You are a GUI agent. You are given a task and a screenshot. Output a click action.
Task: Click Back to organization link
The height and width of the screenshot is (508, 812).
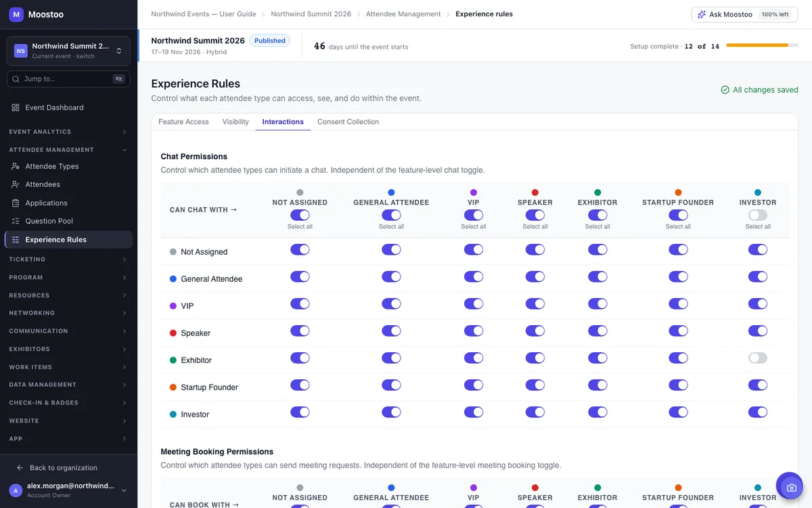tap(63, 467)
